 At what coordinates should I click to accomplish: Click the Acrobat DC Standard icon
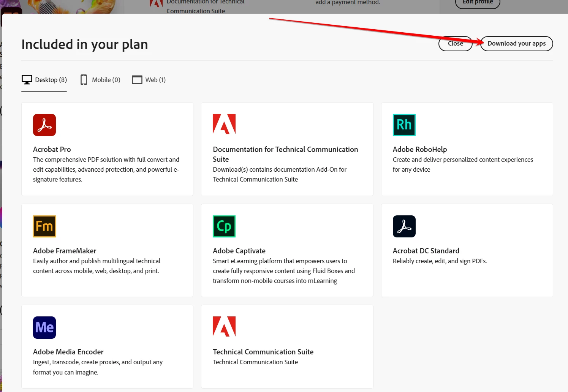[404, 226]
